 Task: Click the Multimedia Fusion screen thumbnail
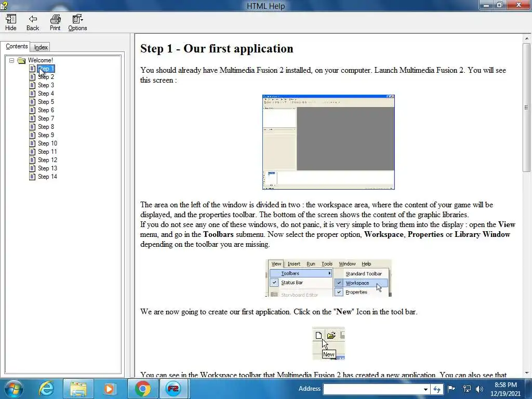pos(328,142)
